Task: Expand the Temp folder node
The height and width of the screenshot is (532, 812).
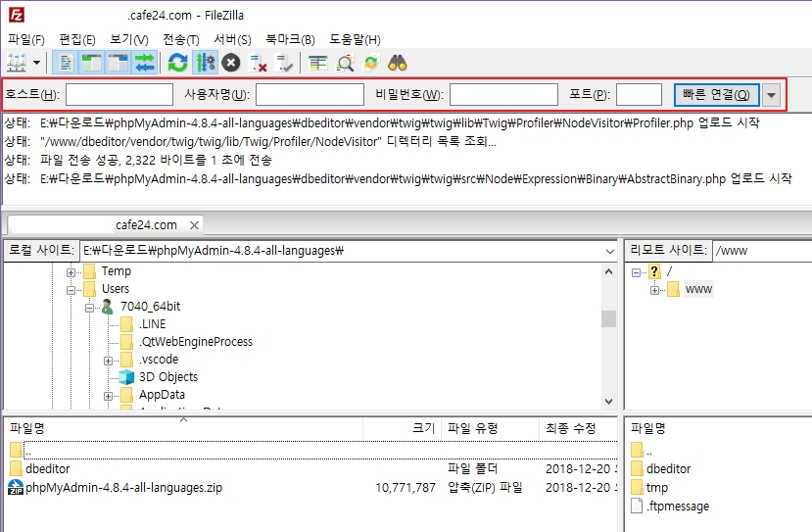Action: pyautogui.click(x=71, y=272)
